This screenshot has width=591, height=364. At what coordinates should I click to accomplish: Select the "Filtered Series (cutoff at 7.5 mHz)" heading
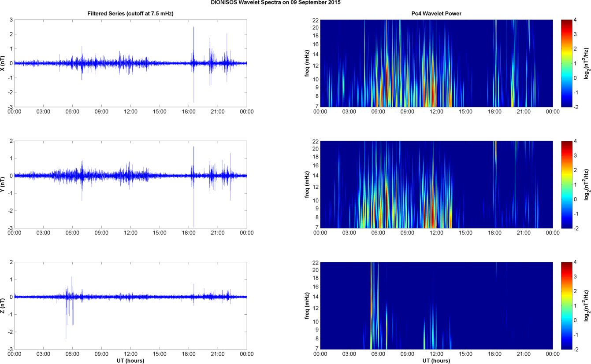[131, 14]
